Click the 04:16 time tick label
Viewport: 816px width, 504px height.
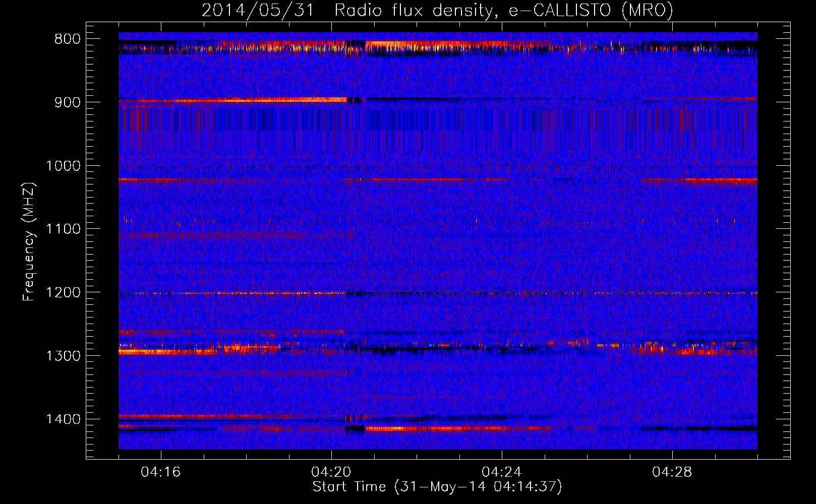point(161,472)
